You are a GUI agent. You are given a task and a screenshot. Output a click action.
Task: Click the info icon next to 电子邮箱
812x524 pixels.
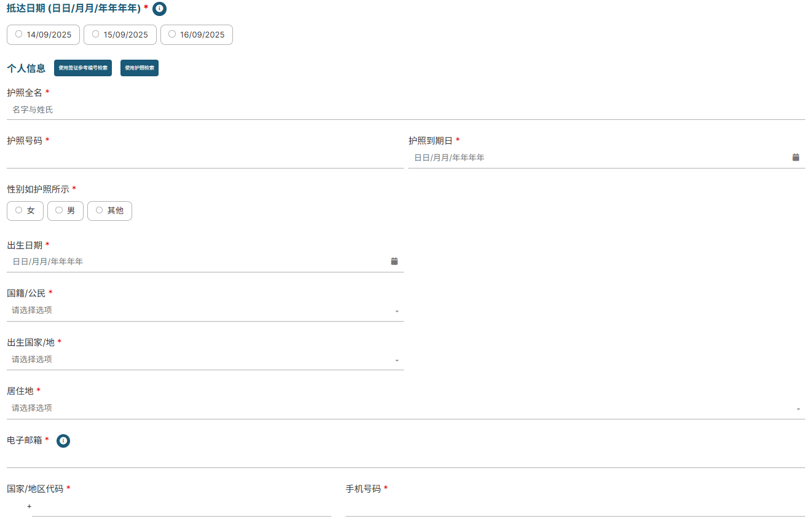pos(63,440)
